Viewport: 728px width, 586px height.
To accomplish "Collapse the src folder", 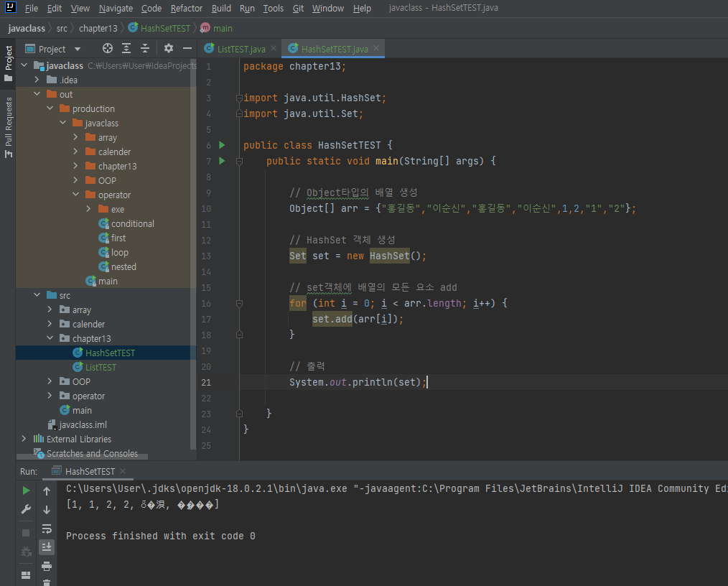I will (x=37, y=295).
